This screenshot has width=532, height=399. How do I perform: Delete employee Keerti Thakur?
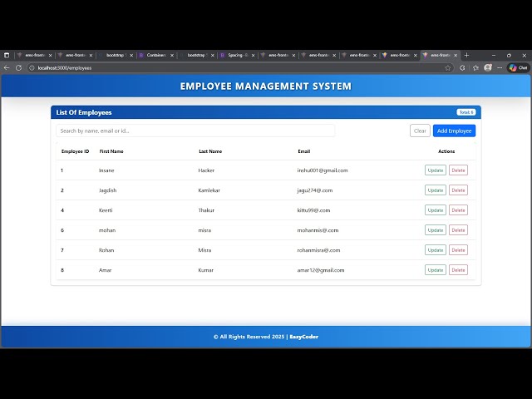click(458, 210)
